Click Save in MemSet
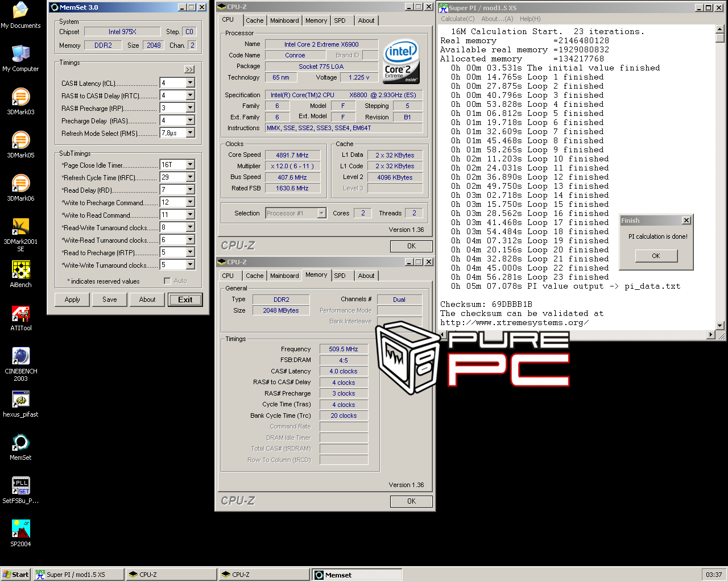This screenshot has width=728, height=582. [110, 300]
